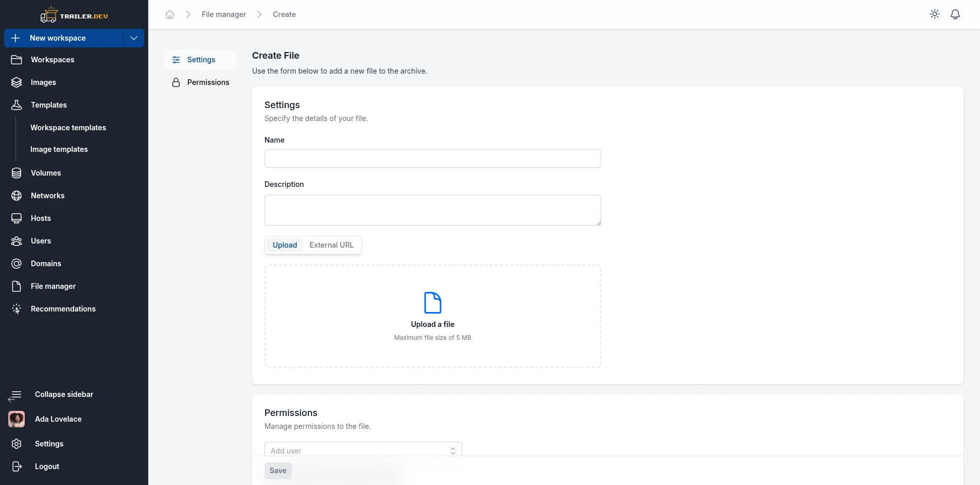980x485 pixels.
Task: Click the Domains at-sign icon
Action: pyautogui.click(x=16, y=264)
